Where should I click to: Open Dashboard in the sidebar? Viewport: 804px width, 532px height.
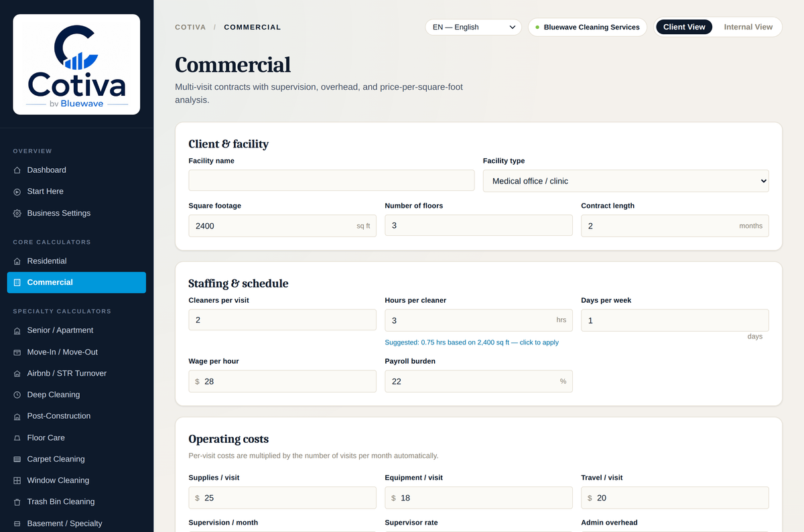[x=76, y=170]
